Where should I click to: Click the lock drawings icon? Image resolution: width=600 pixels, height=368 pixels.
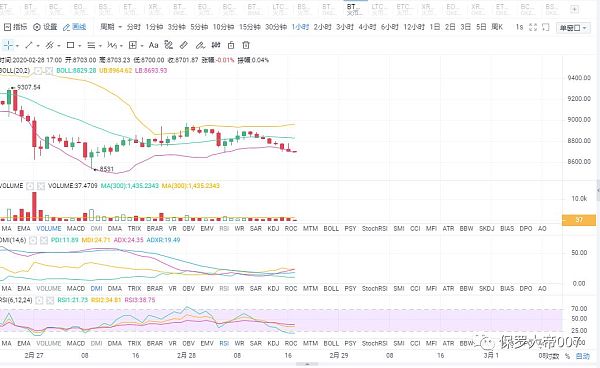coord(231,46)
